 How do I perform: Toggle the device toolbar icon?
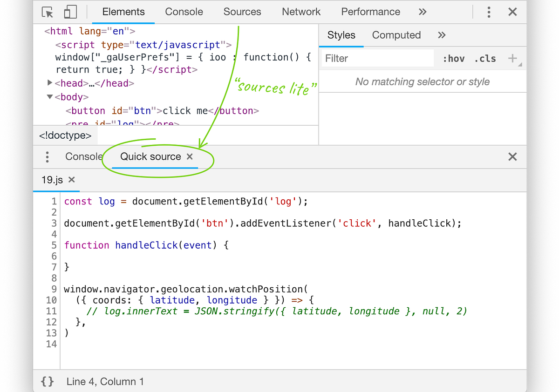tap(70, 12)
